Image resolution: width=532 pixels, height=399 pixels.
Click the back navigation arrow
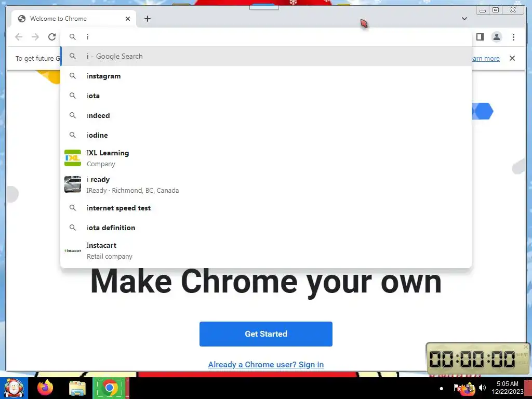coord(19,37)
